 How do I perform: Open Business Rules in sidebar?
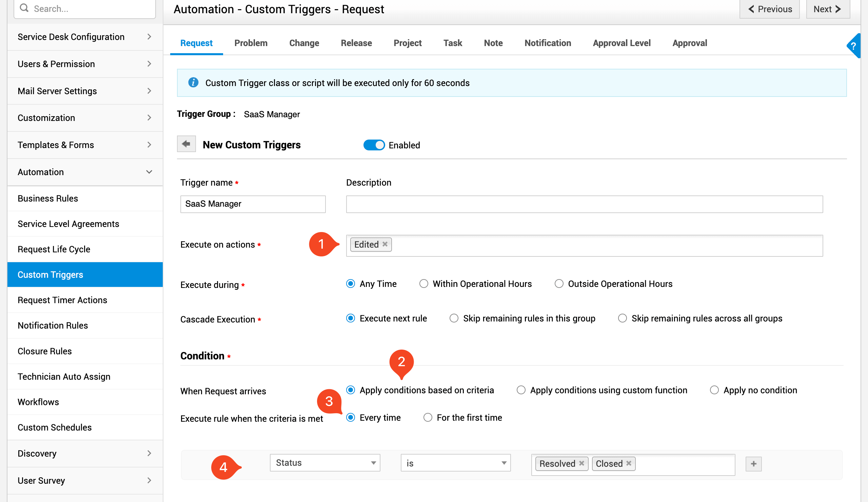[85, 198]
